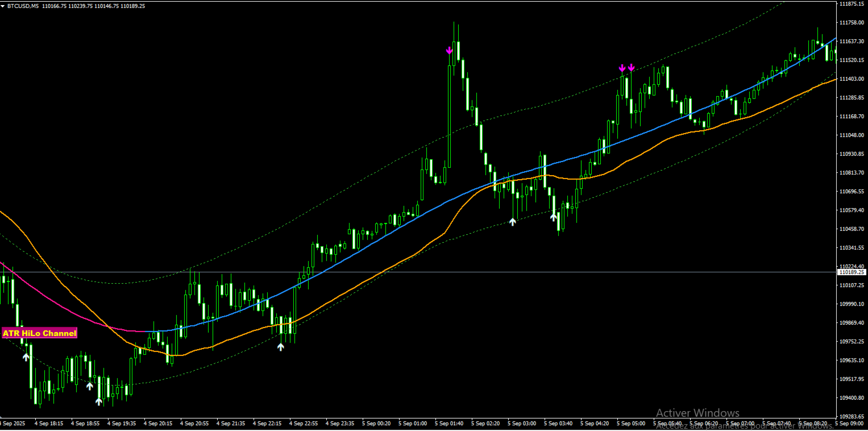Click time label 4 Sep 20:55
Image resolution: width=868 pixels, height=431 pixels.
click(x=194, y=423)
